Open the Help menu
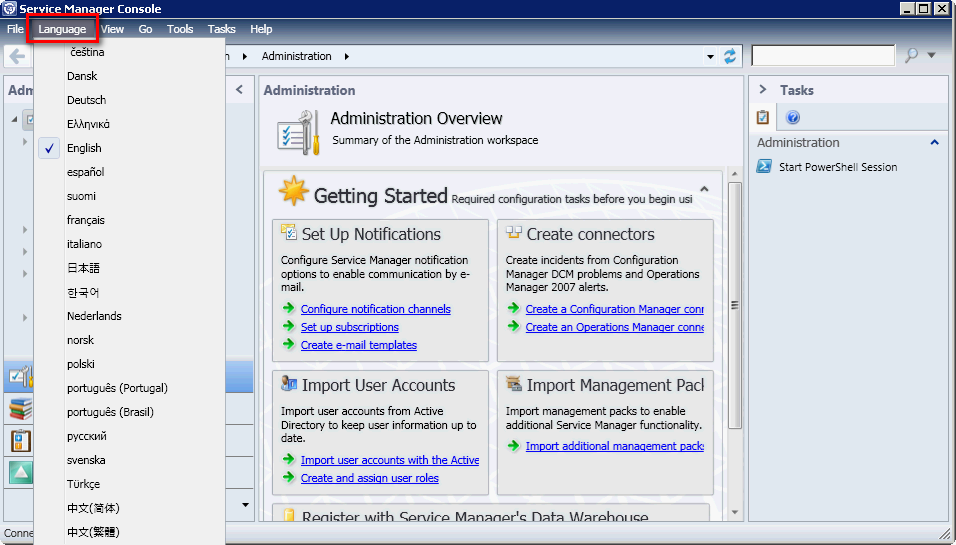 pos(261,29)
